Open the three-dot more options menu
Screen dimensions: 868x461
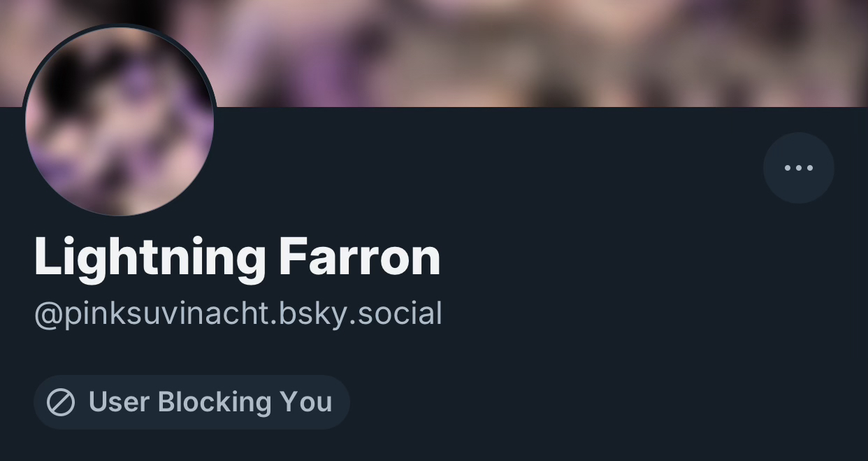798,168
